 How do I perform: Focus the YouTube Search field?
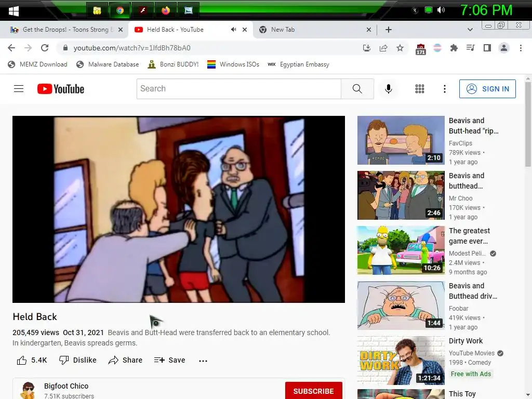tap(239, 89)
